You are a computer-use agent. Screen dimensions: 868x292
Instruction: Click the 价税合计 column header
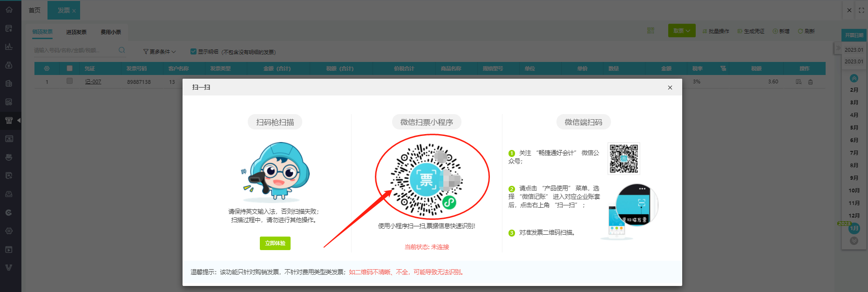404,68
